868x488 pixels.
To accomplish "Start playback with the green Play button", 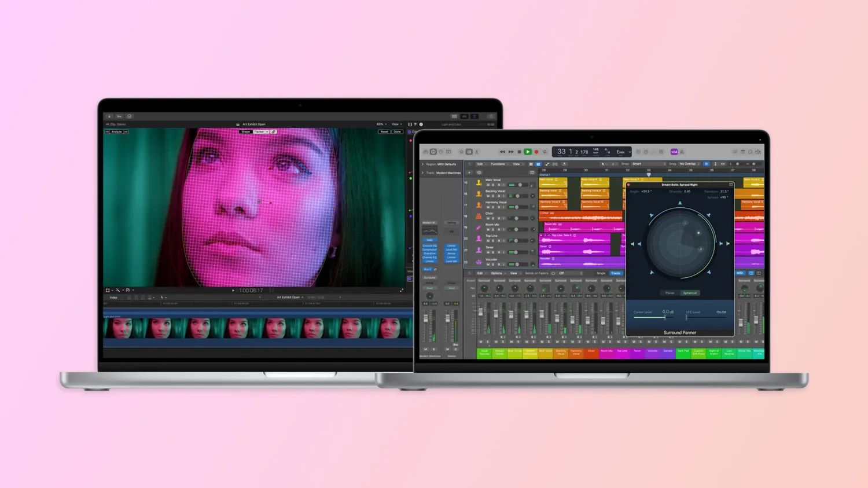I will [x=528, y=152].
